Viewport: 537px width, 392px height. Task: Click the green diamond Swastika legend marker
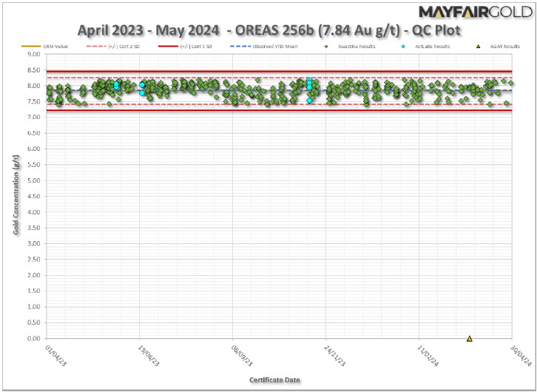pyautogui.click(x=326, y=46)
